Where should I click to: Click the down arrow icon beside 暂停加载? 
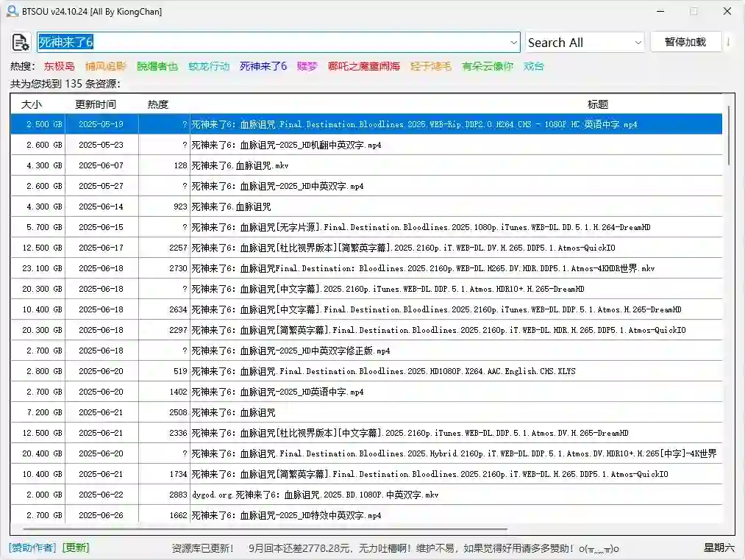728,43
